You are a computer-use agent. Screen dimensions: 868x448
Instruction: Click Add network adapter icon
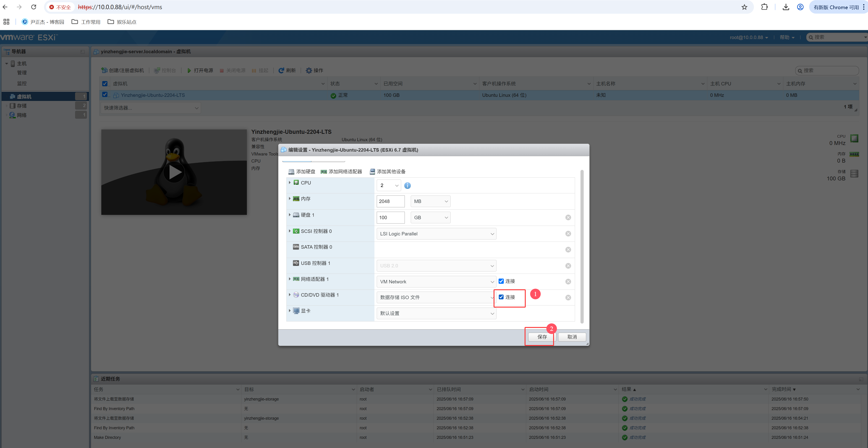324,171
